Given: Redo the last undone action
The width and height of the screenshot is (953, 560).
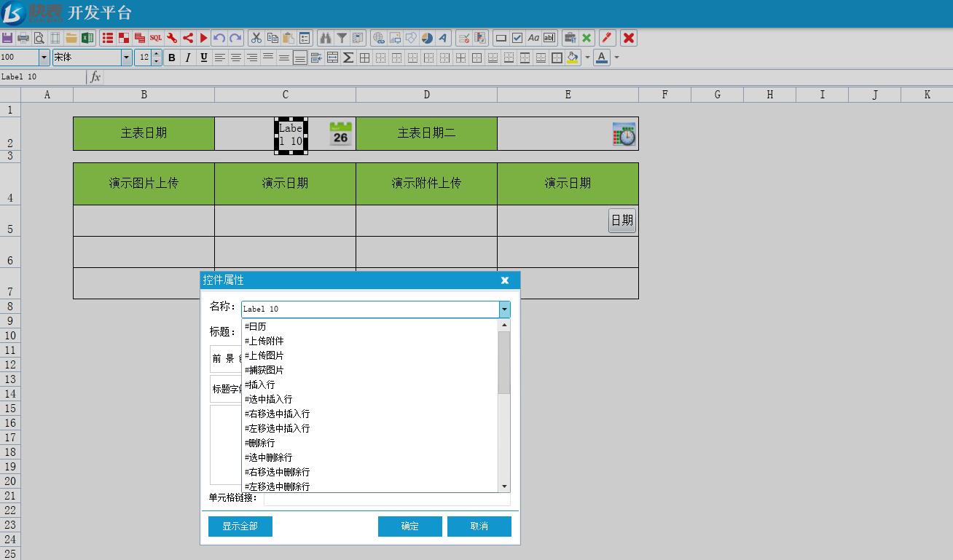Looking at the screenshot, I should pos(235,38).
